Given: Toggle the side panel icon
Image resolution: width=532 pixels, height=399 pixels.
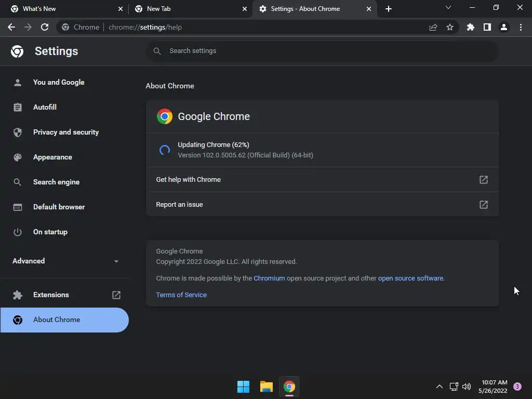Looking at the screenshot, I should (x=487, y=27).
